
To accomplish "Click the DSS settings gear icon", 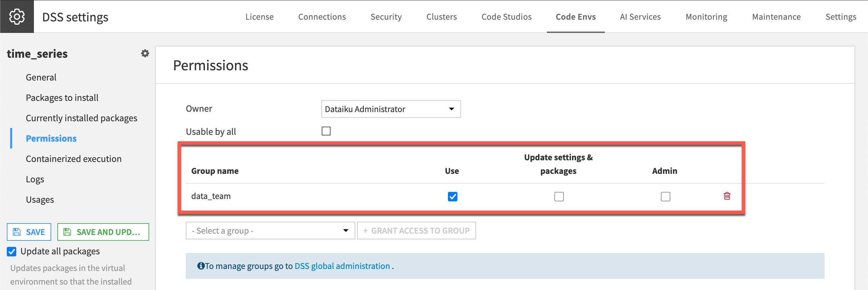I will click(17, 17).
